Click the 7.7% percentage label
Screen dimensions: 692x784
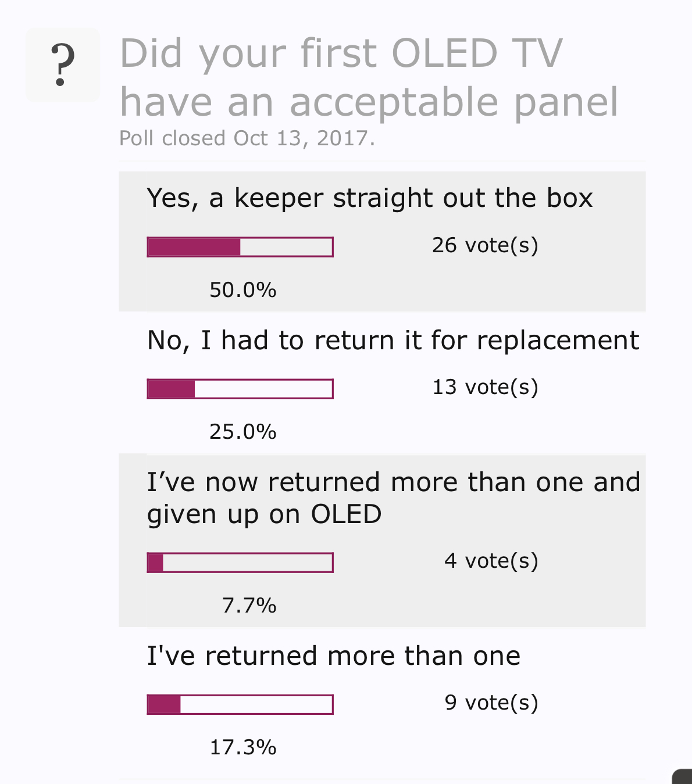[249, 606]
